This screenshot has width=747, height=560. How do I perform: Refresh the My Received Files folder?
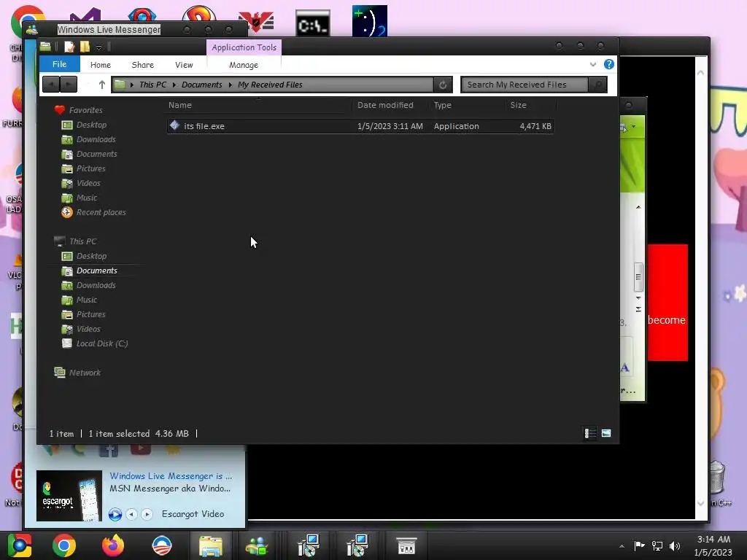coord(443,85)
